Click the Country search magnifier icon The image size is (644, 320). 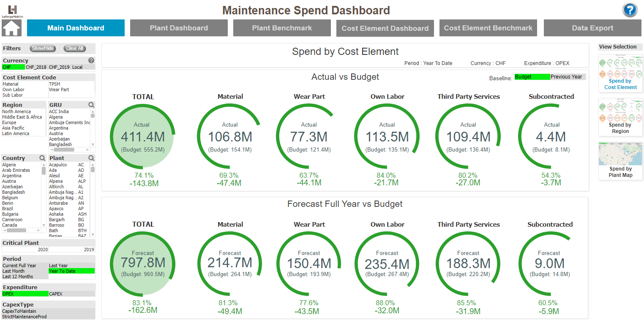(42, 158)
